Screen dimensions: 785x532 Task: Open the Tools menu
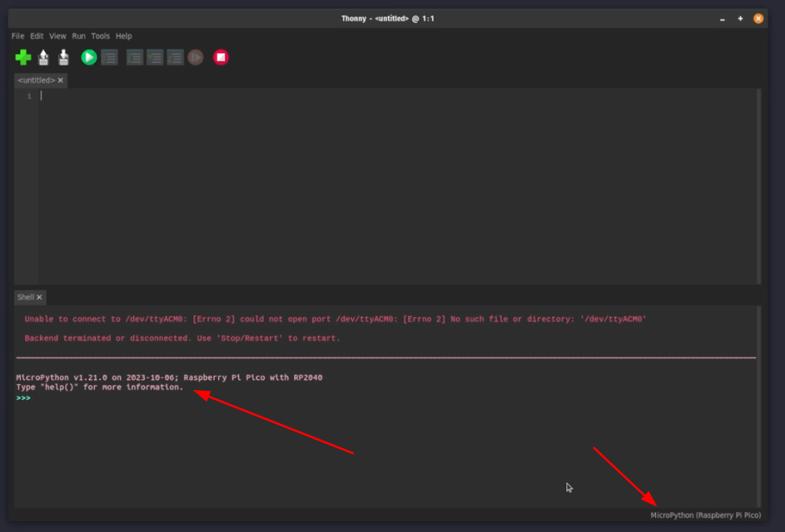tap(100, 36)
